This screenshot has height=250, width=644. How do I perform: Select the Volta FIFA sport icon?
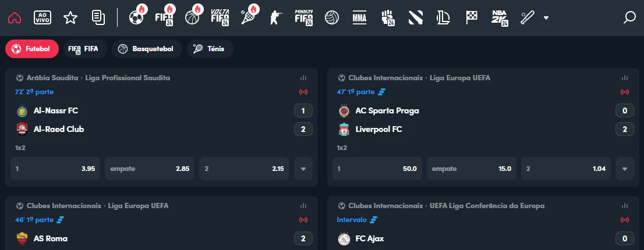tap(220, 17)
